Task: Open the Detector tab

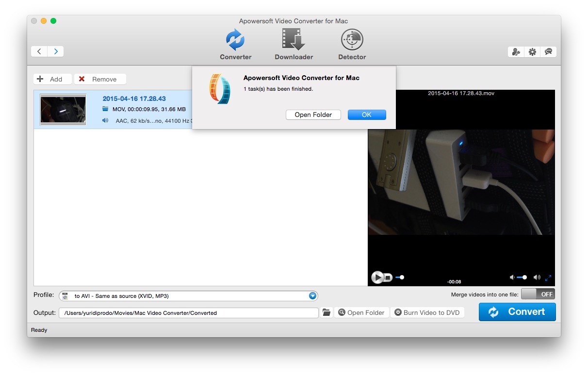Action: pyautogui.click(x=352, y=45)
